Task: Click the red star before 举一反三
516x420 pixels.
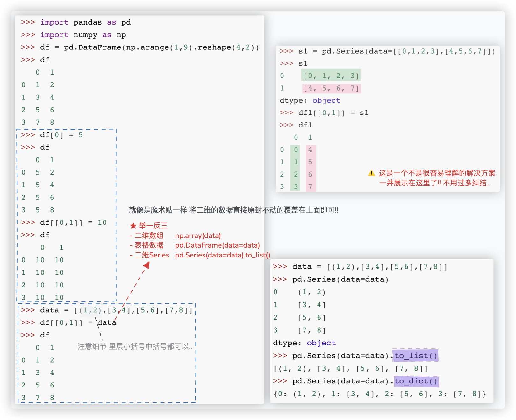Action: (133, 226)
